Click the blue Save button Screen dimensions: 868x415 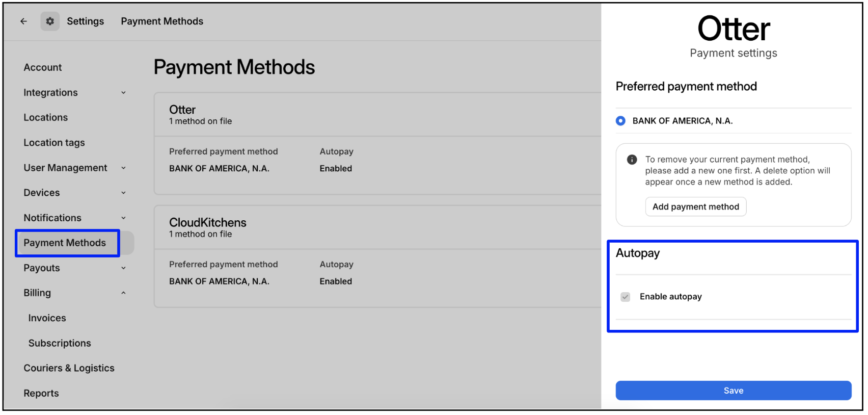(733, 391)
